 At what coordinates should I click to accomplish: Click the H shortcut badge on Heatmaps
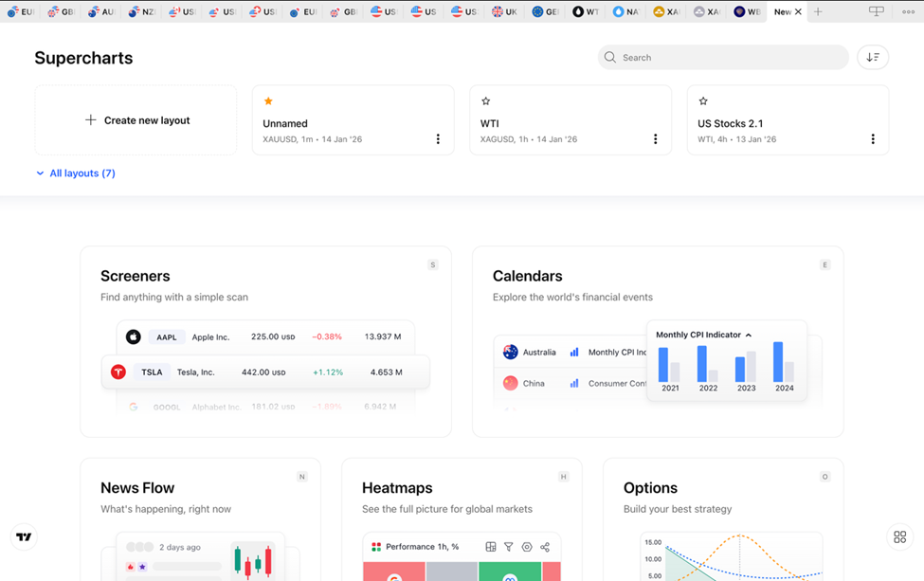coord(563,477)
